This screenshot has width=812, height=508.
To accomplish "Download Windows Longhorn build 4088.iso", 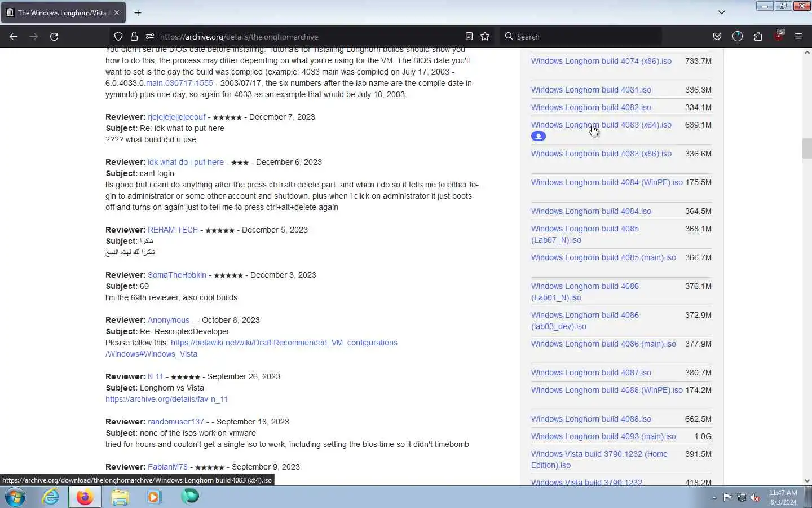I will pos(591,419).
